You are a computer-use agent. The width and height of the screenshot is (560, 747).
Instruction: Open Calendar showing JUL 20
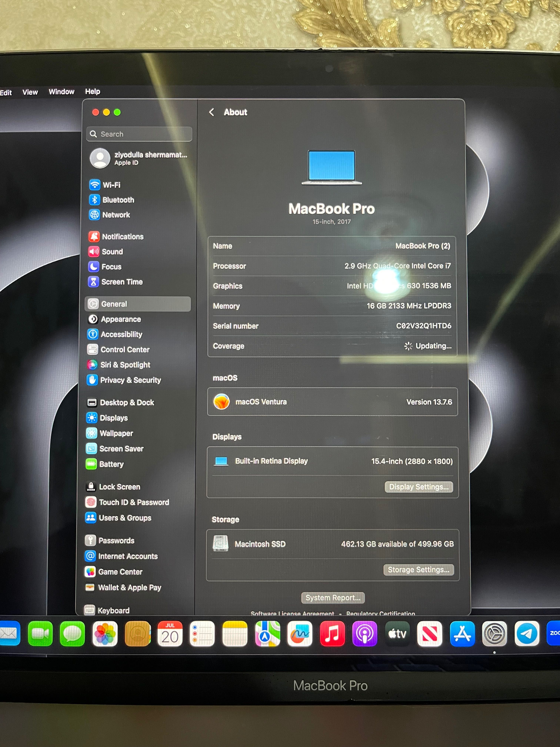[x=170, y=634]
